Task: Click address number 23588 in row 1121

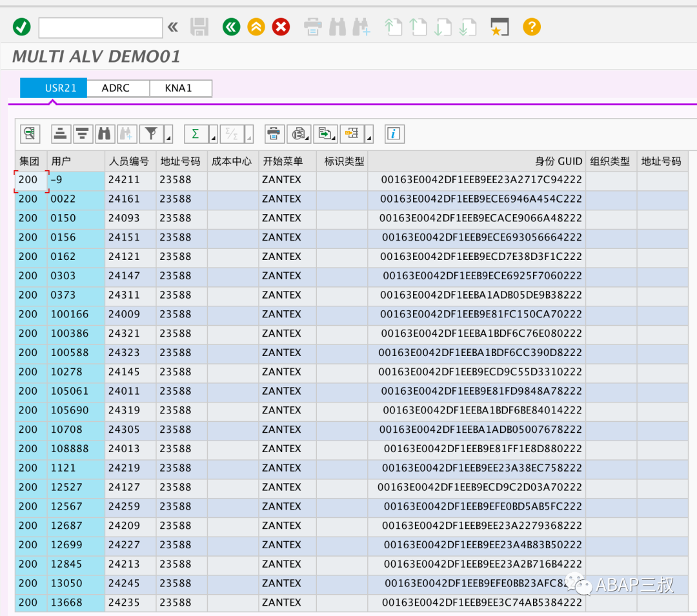Action: (x=182, y=468)
